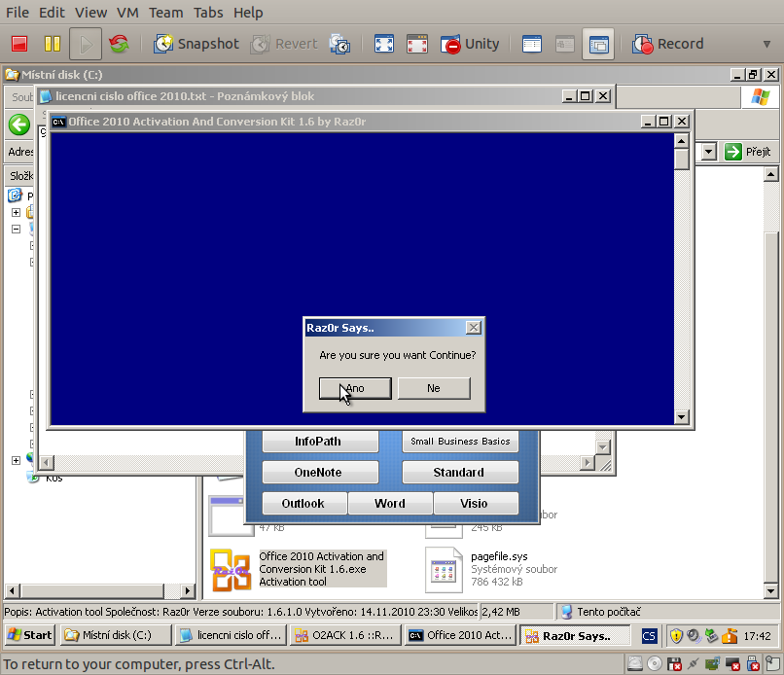
Task: Click the network adapter status icon
Action: (x=712, y=664)
